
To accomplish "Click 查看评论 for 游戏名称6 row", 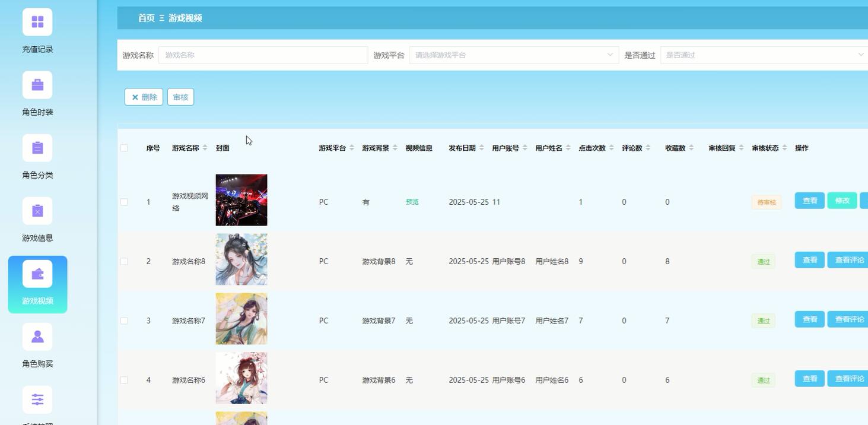I will 849,379.
